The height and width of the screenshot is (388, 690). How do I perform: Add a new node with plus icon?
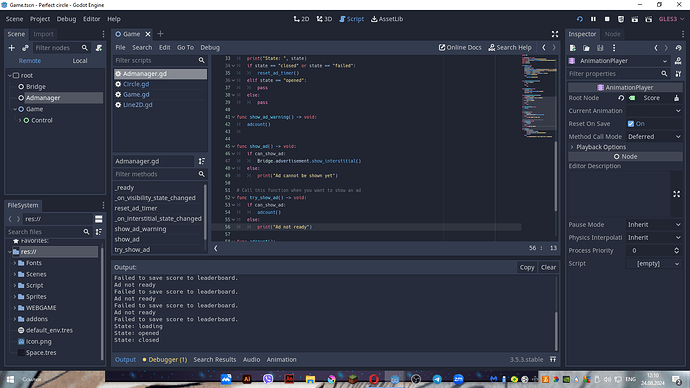(11, 48)
